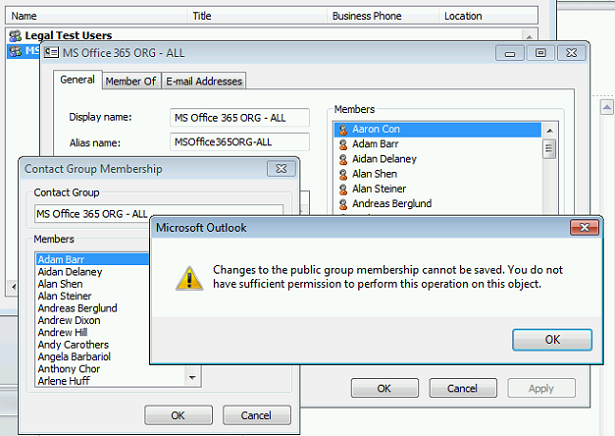Select Alan Steiner in properties Members list
Viewport: 615px width, 436px height.
click(x=437, y=189)
